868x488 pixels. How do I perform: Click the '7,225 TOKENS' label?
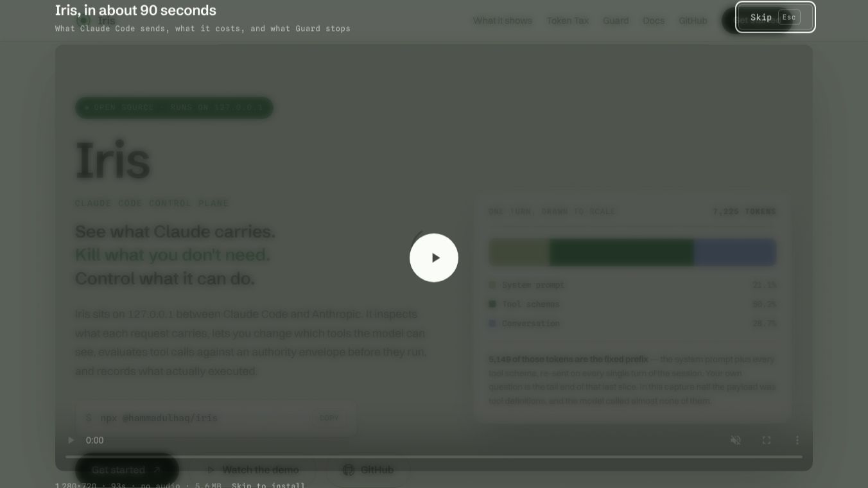tap(744, 211)
